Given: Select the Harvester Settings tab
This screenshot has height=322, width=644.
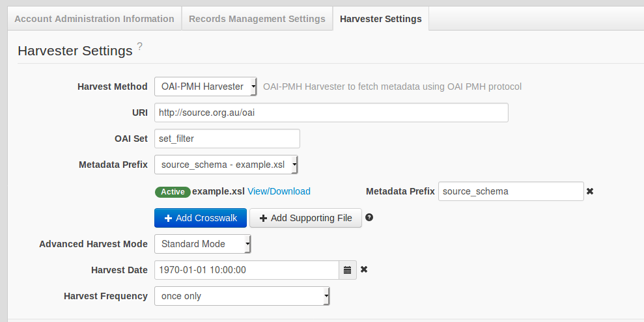Looking at the screenshot, I should click(x=380, y=19).
